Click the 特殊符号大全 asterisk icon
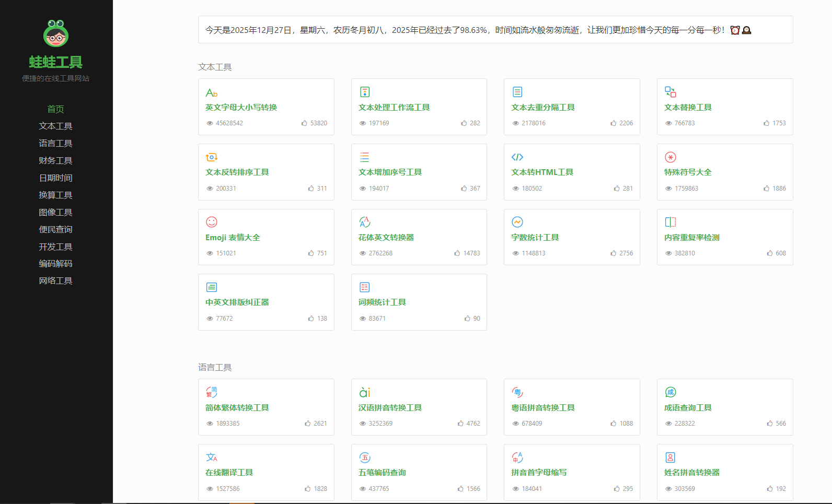 point(670,157)
